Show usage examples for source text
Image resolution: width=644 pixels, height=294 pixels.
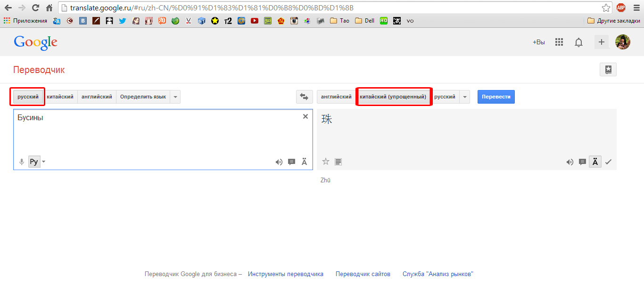[x=292, y=162]
